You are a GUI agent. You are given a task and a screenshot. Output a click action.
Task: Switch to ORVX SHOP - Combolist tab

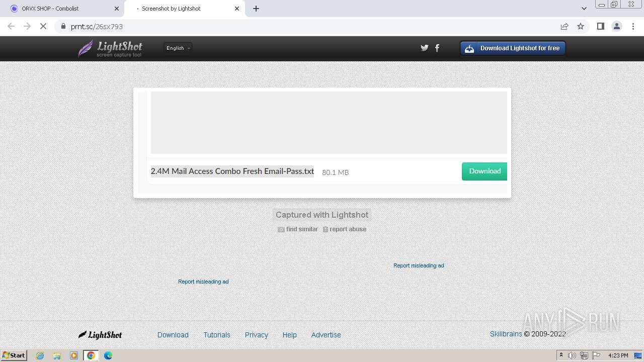coord(61,9)
